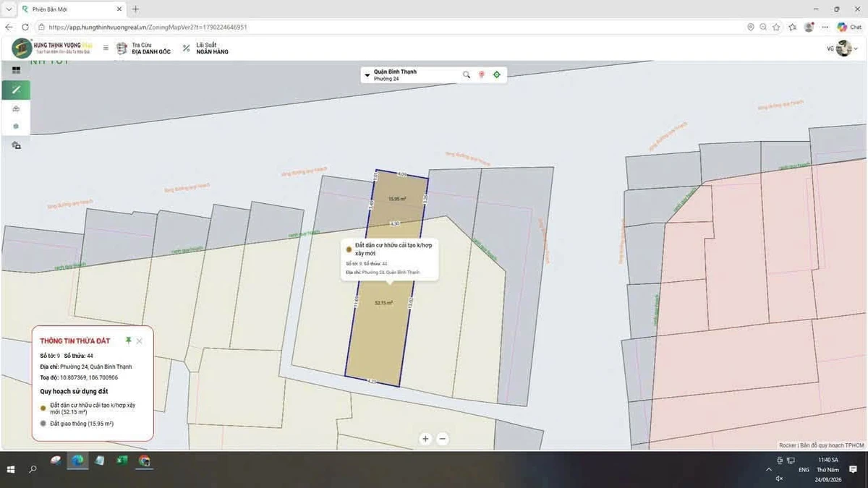Zoom out with the minus button
Viewport: 868px width, 488px height.
pos(443,438)
